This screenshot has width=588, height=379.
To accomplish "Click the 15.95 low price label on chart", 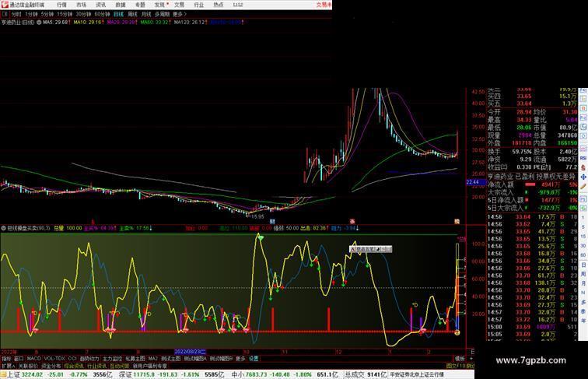I will tap(257, 216).
